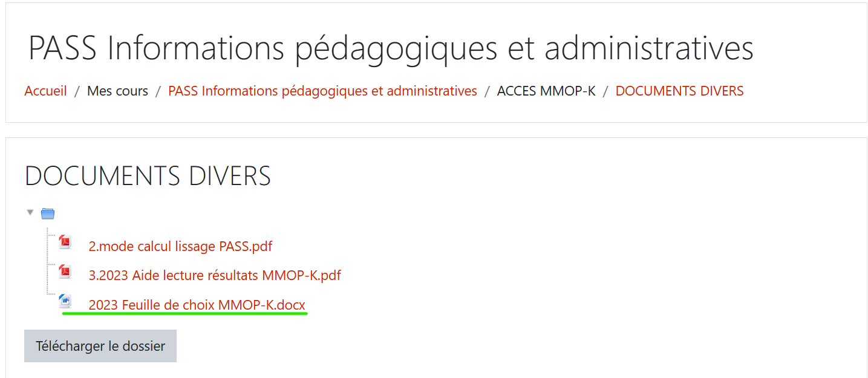Click the PDF icon beside 3.2023 Aide lecture résultats
Viewport: 868px width, 378px height.
tap(65, 272)
